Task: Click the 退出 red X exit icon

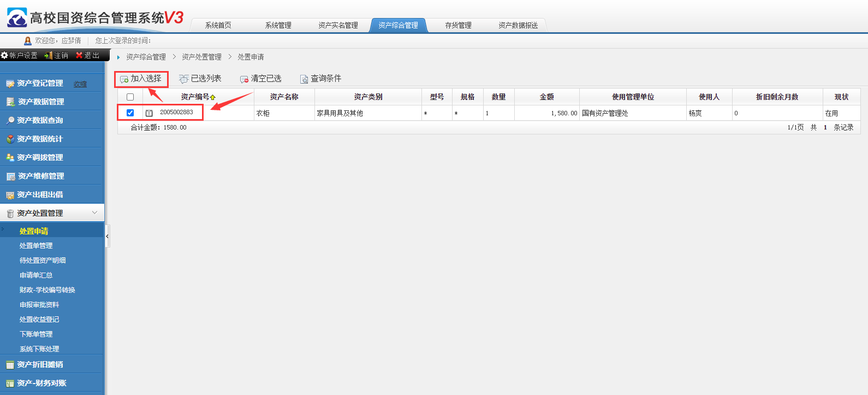Action: (x=79, y=55)
